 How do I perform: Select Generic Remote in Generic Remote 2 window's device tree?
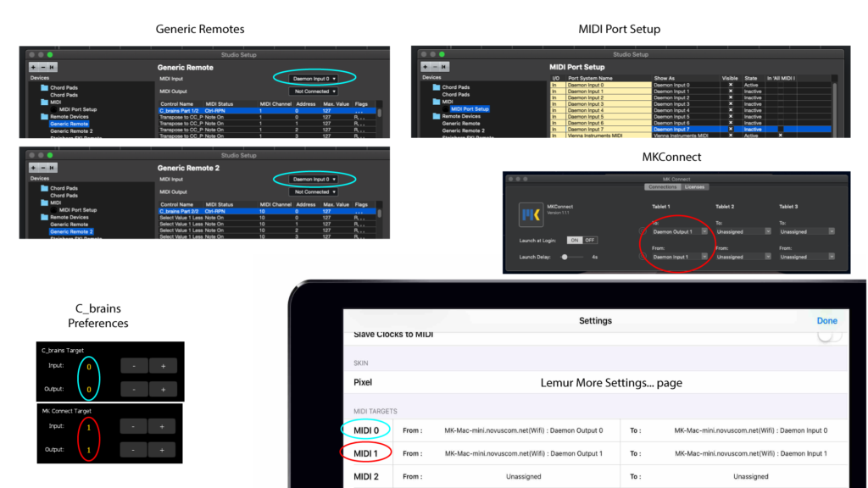[70, 225]
